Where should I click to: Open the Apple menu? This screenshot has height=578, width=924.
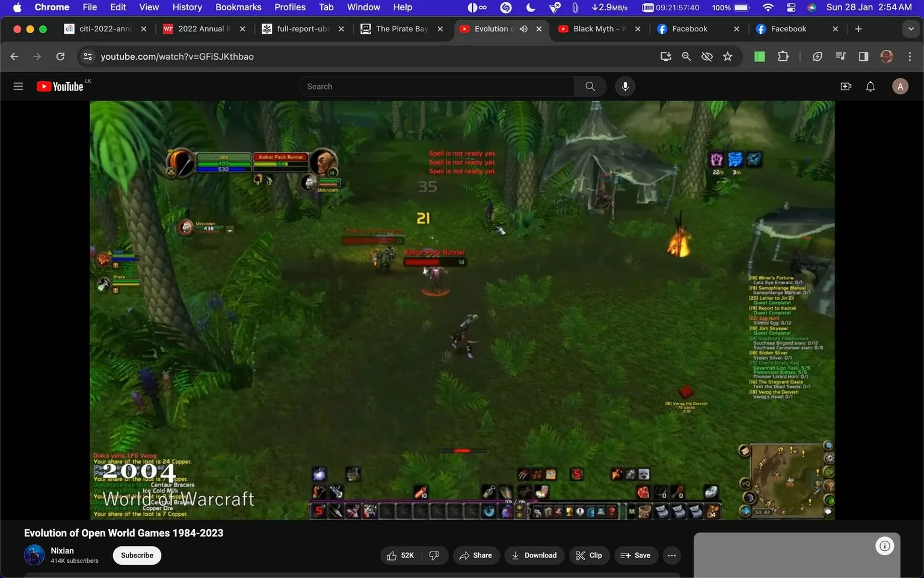click(x=17, y=7)
